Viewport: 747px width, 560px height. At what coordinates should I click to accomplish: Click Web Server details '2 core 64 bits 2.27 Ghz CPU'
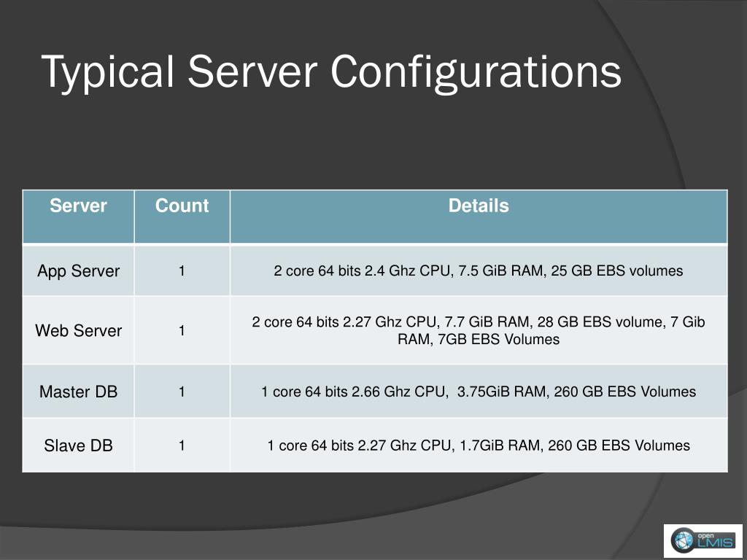(x=344, y=322)
